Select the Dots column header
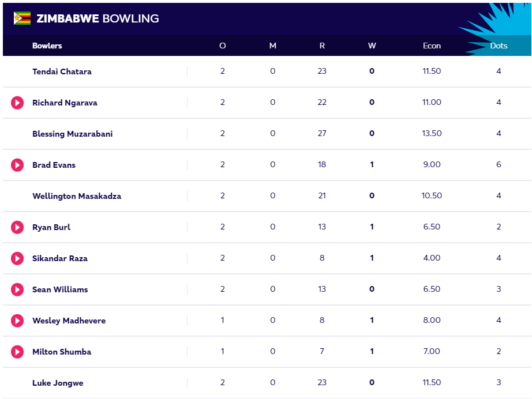532x399 pixels. [x=499, y=46]
